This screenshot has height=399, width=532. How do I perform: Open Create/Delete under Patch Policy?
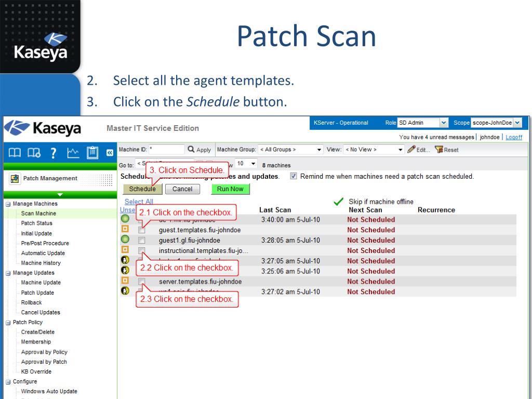pos(37,332)
